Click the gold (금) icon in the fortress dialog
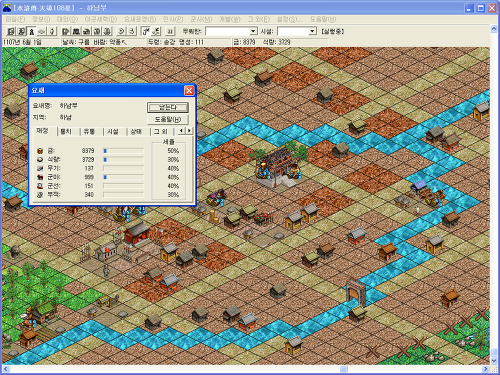This screenshot has width=500, height=375. click(x=40, y=151)
